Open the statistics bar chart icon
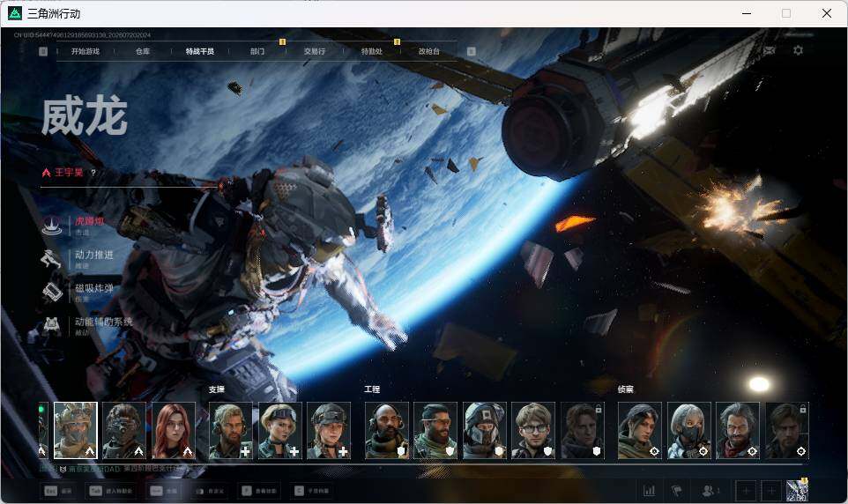 tap(649, 491)
